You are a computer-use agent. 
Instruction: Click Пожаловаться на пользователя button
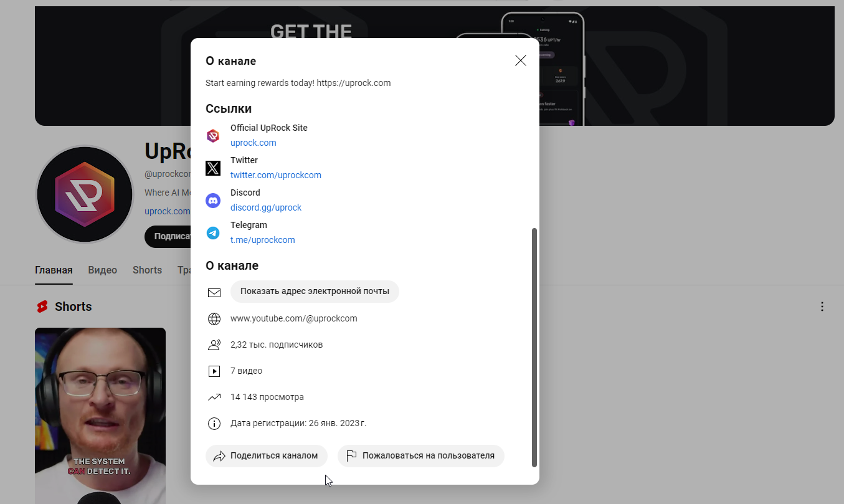pyautogui.click(x=421, y=455)
